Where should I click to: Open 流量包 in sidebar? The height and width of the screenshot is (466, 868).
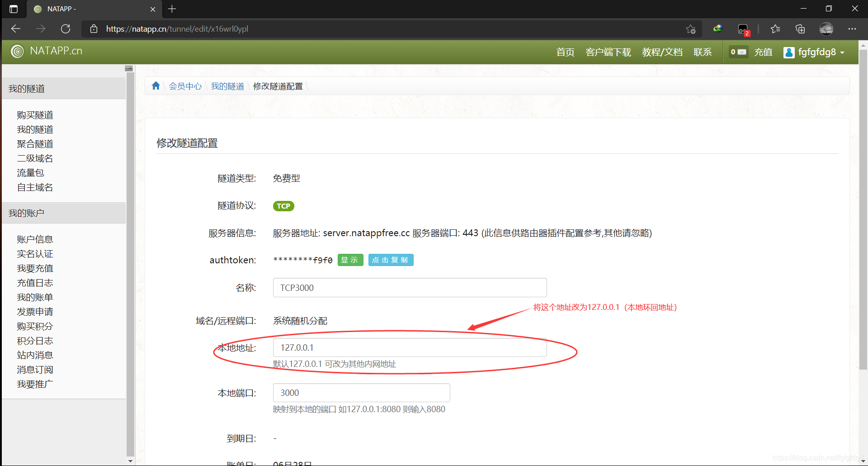[31, 173]
